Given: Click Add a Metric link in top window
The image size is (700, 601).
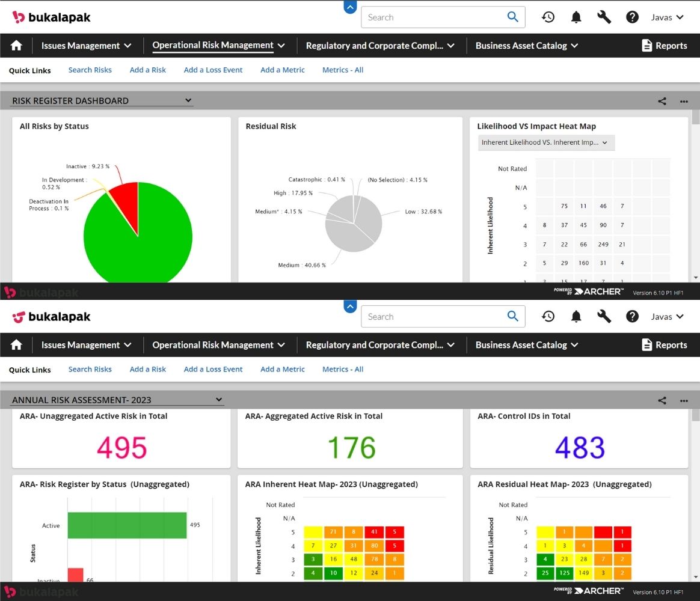Looking at the screenshot, I should tap(283, 70).
